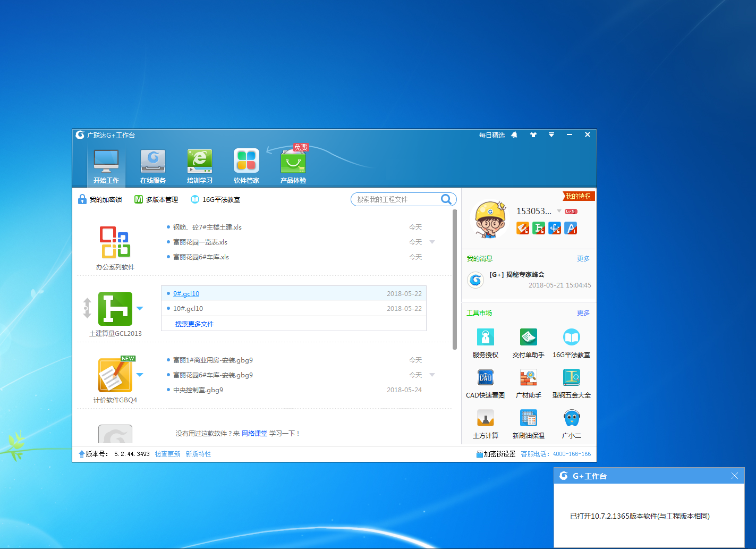
Task: Click the file list vertical scrollbar
Action: click(455, 279)
